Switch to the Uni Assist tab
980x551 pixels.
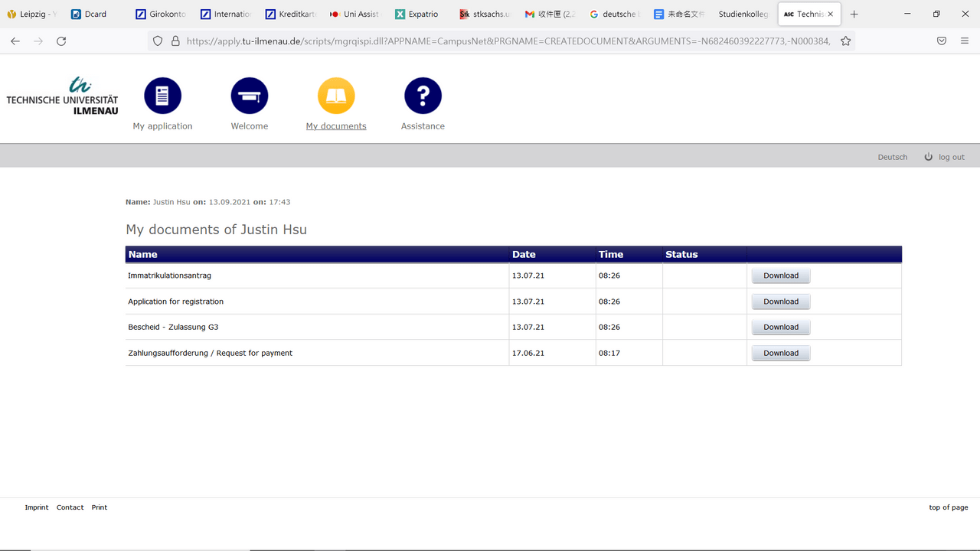[356, 14]
